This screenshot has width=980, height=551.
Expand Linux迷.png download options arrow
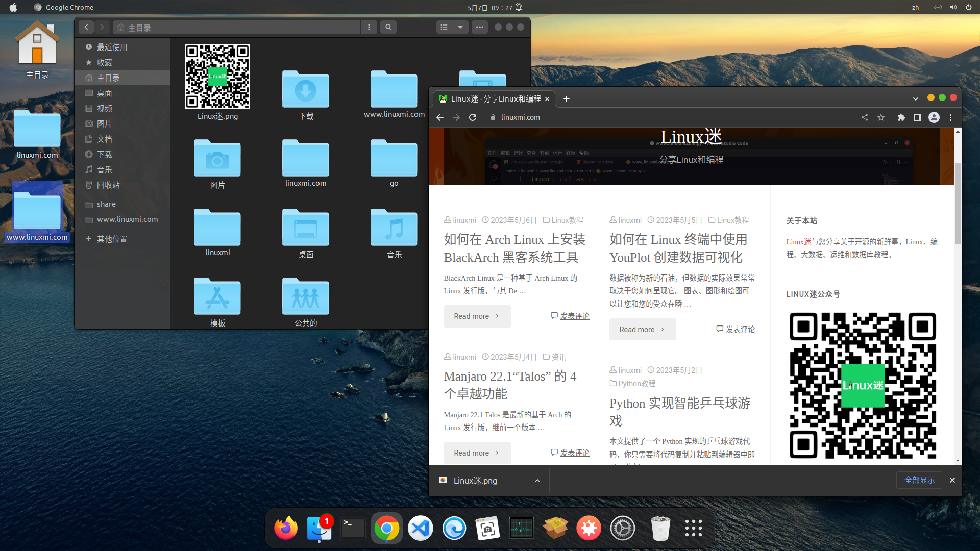click(x=537, y=481)
